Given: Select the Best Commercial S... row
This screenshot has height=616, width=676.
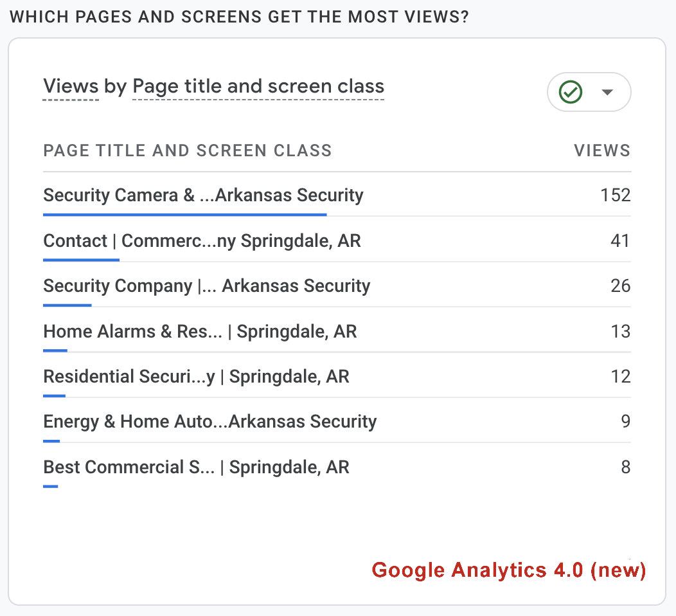Looking at the screenshot, I should point(196,467).
